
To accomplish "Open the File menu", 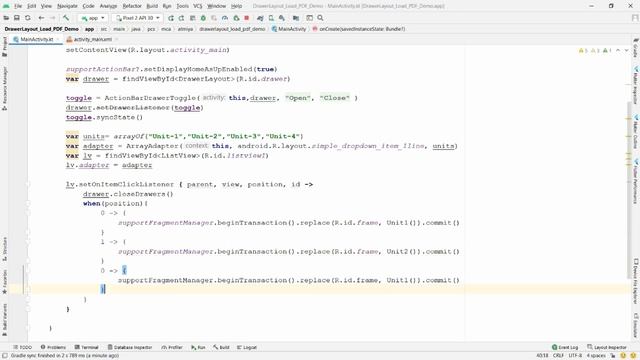I will (18, 6).
